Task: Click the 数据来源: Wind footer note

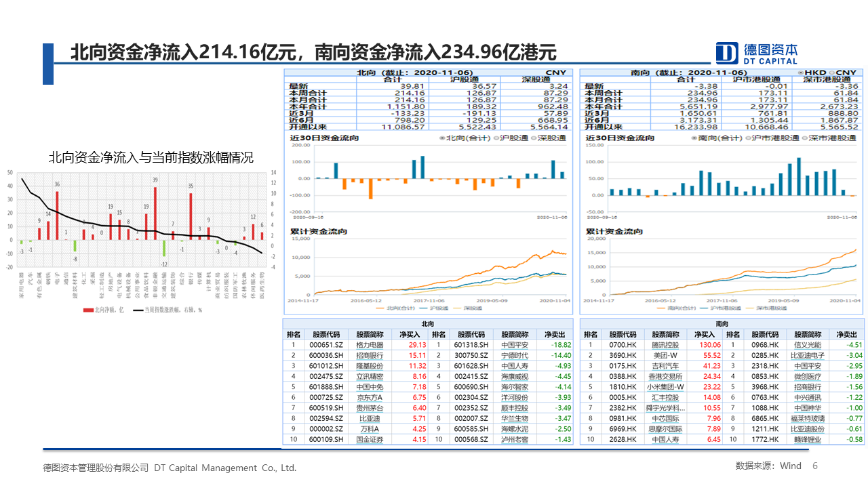Action: (768, 466)
